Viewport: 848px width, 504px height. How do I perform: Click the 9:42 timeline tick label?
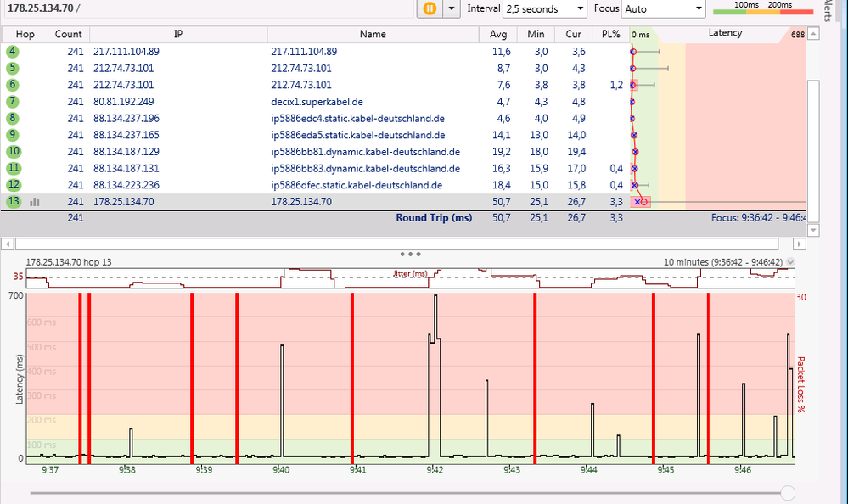click(x=435, y=470)
